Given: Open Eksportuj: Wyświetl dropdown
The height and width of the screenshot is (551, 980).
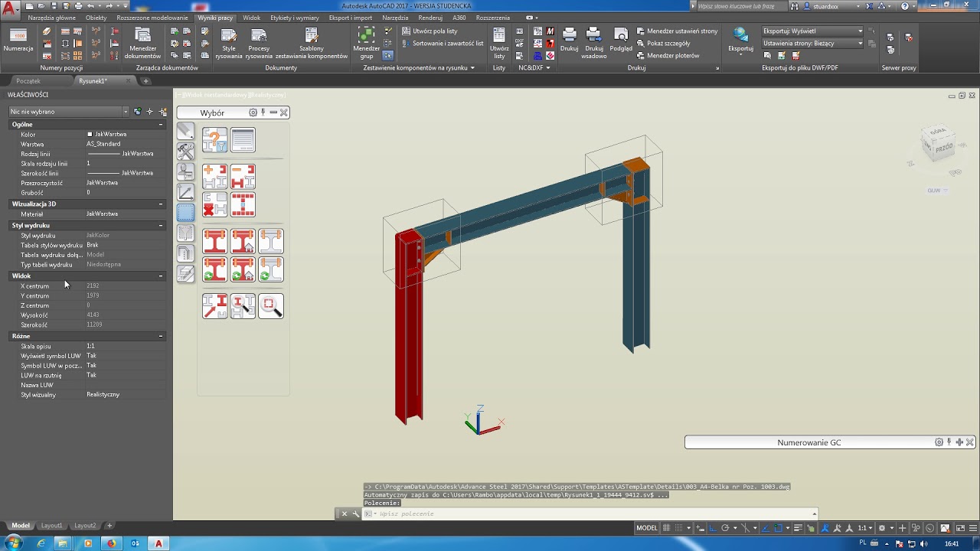Looking at the screenshot, I should pyautogui.click(x=812, y=31).
